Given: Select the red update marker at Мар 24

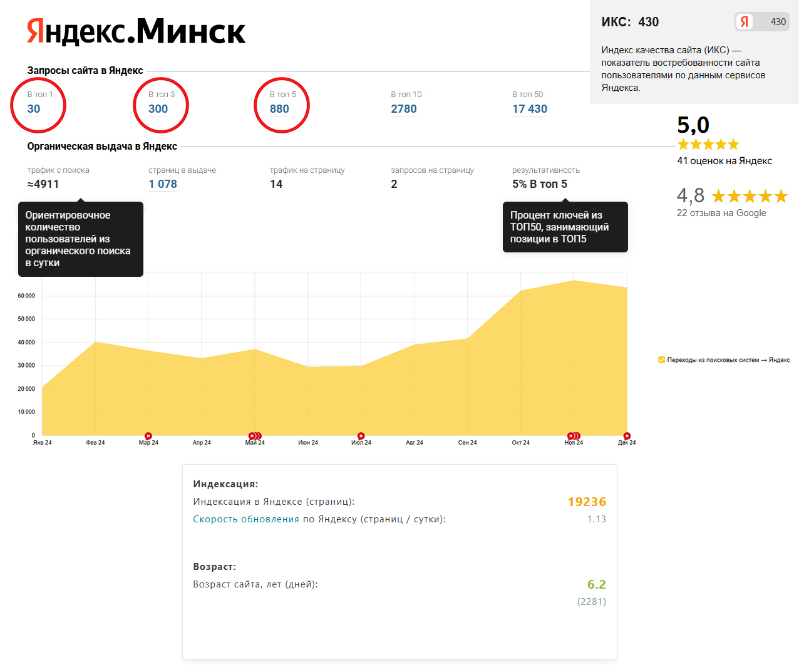Looking at the screenshot, I should 148,436.
